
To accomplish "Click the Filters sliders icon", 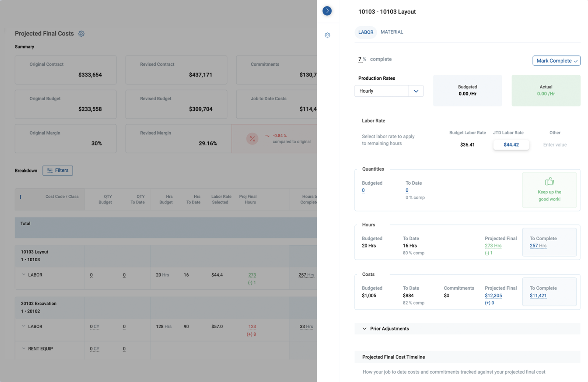I will click(x=50, y=171).
